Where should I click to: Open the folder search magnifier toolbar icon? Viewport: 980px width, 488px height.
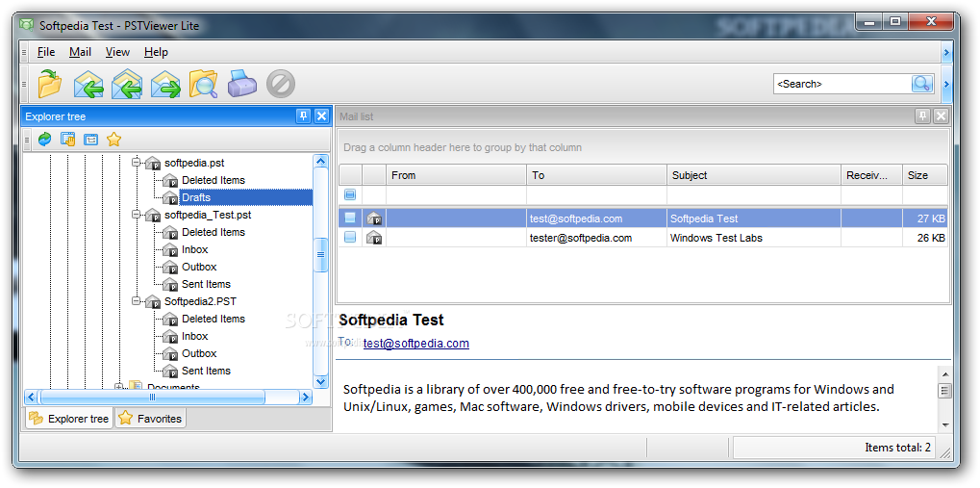pyautogui.click(x=204, y=84)
